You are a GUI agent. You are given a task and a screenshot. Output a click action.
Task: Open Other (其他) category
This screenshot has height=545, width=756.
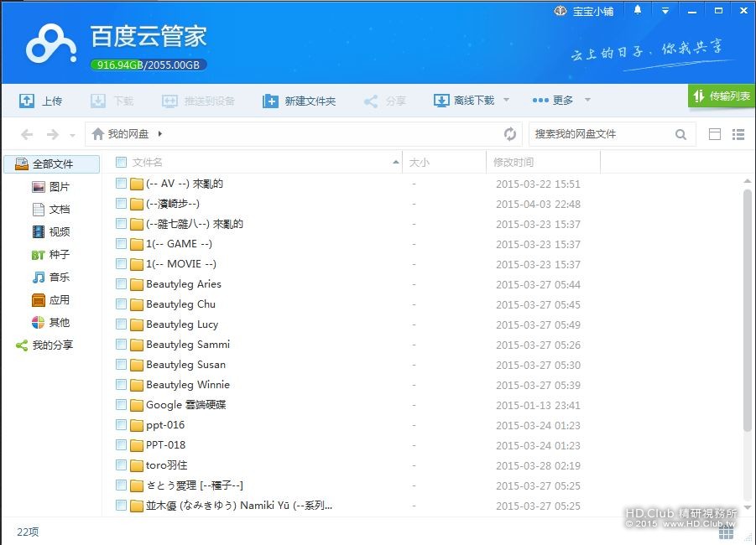click(50, 322)
